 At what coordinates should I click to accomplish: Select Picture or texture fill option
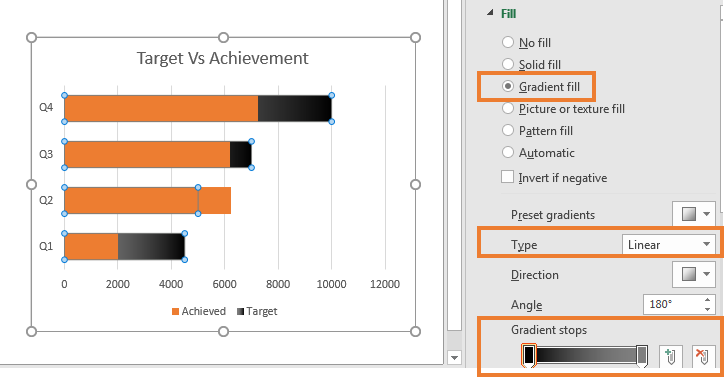pyautogui.click(x=508, y=109)
